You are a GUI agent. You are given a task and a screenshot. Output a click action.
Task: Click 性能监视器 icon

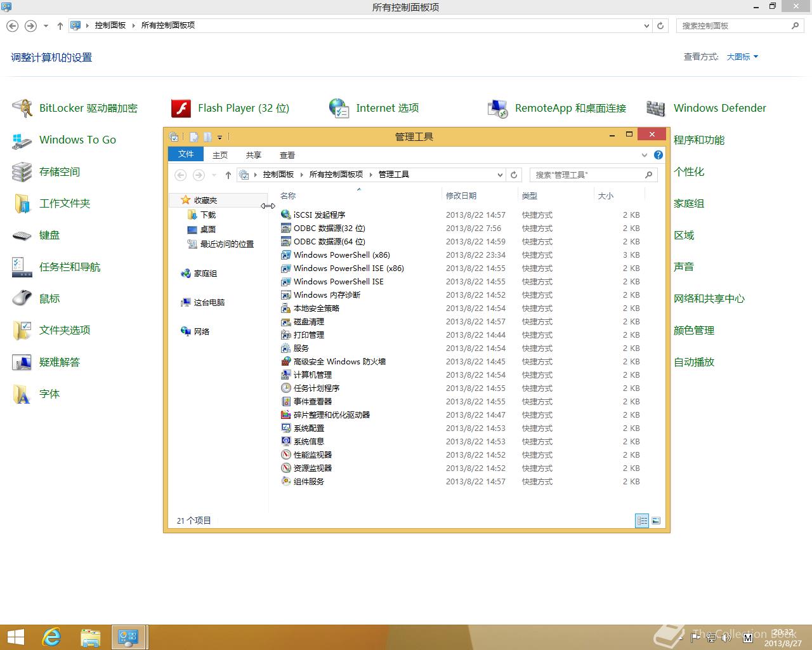click(x=286, y=454)
